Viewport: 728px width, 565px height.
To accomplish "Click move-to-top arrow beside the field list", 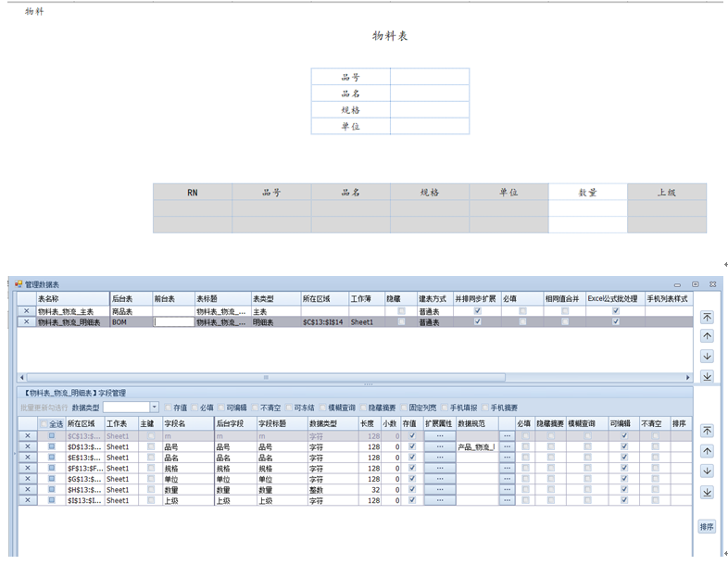I will click(708, 431).
